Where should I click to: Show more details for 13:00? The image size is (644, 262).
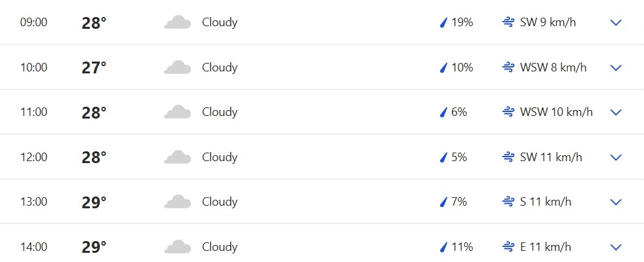[x=615, y=202]
